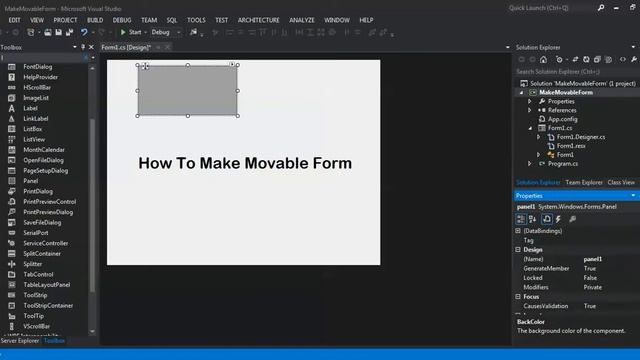Expand the References node in Solution Explorer

(x=529, y=110)
